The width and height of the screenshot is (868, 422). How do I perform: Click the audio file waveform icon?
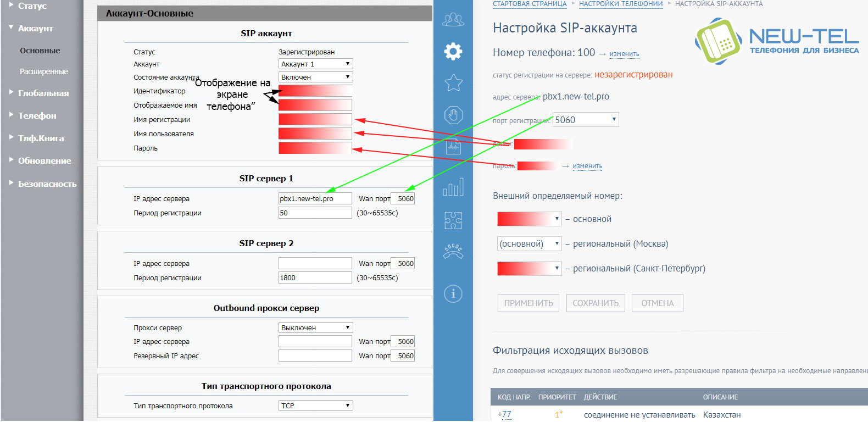coord(453,147)
